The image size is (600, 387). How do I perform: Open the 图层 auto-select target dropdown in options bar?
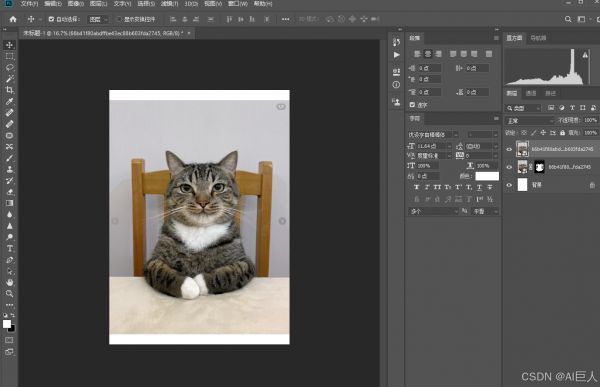(98, 19)
